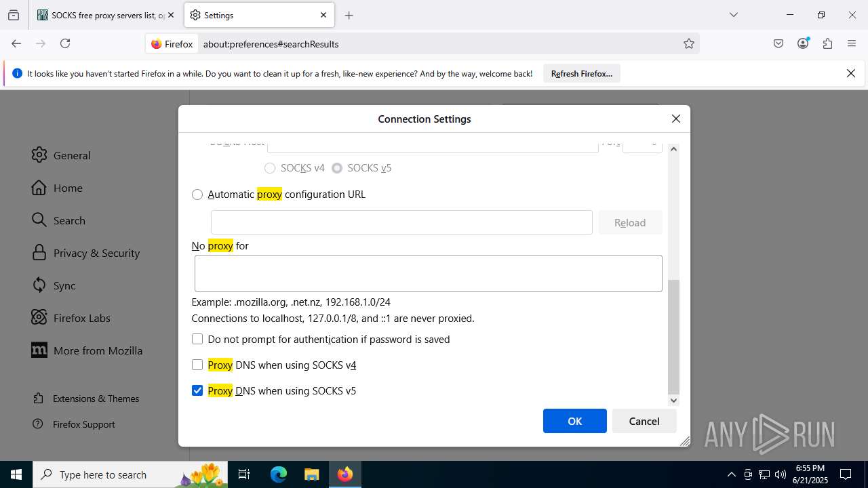Enable Proxy DNS when using SOCKS v4
Screen dimensions: 868x488
click(x=197, y=365)
